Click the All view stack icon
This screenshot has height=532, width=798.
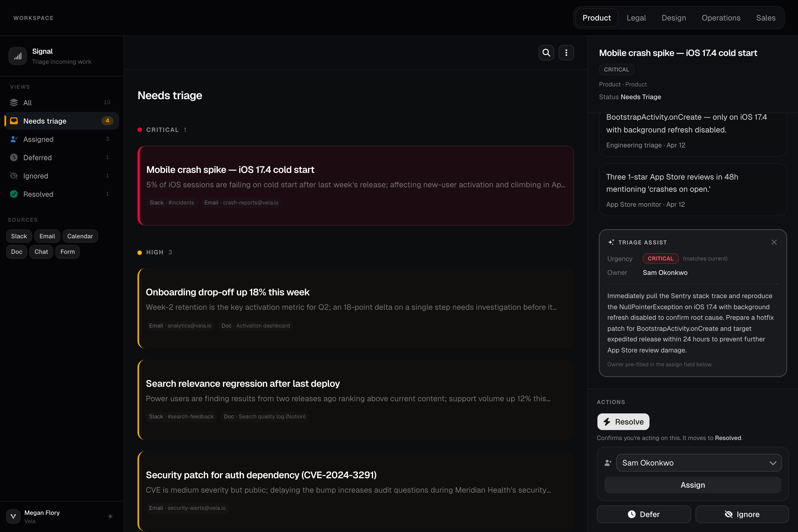click(14, 103)
